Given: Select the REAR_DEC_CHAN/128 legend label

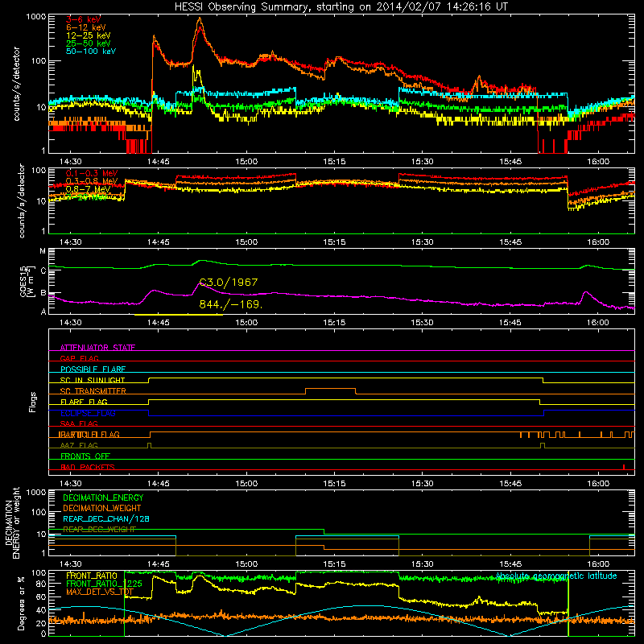Looking at the screenshot, I should [106, 519].
